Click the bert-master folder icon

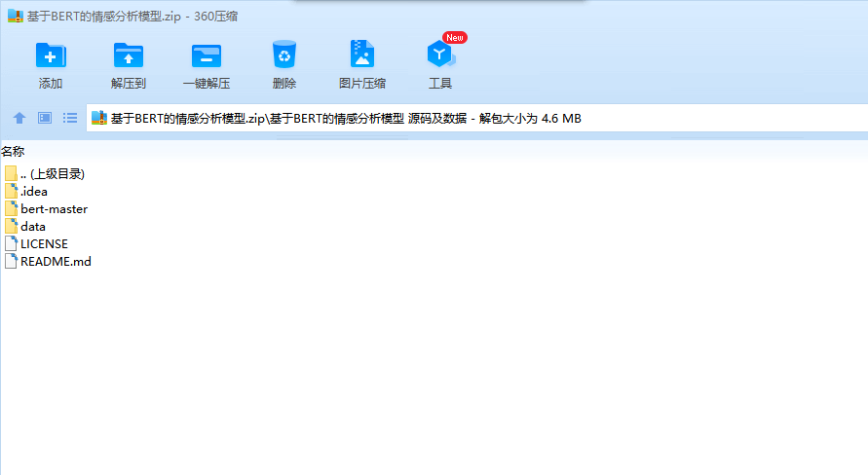[11, 209]
